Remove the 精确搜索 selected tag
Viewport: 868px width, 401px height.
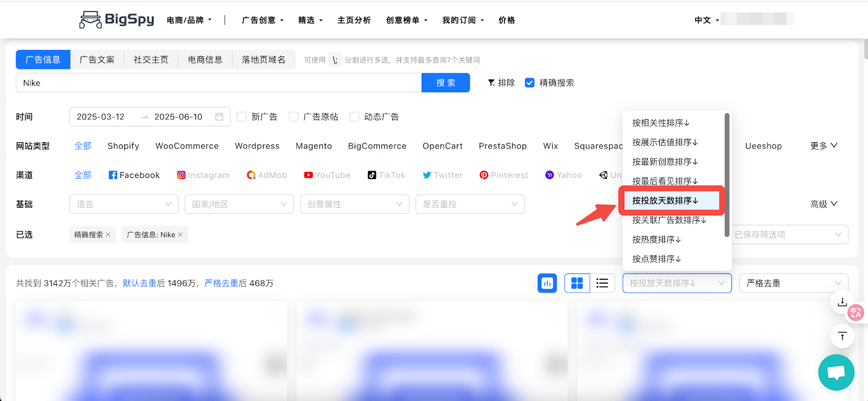(108, 234)
